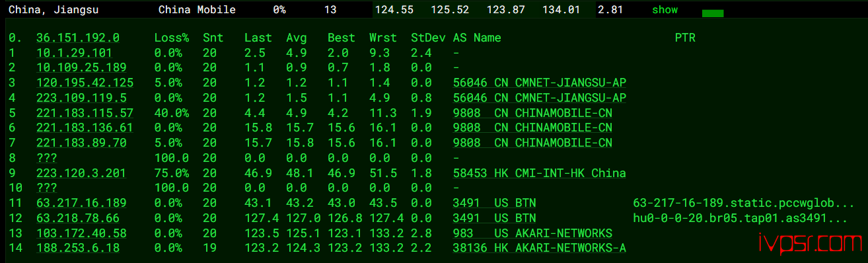Click the hop 8 unknown ??? entry
Viewport: 868px width, 263px height.
(x=46, y=158)
